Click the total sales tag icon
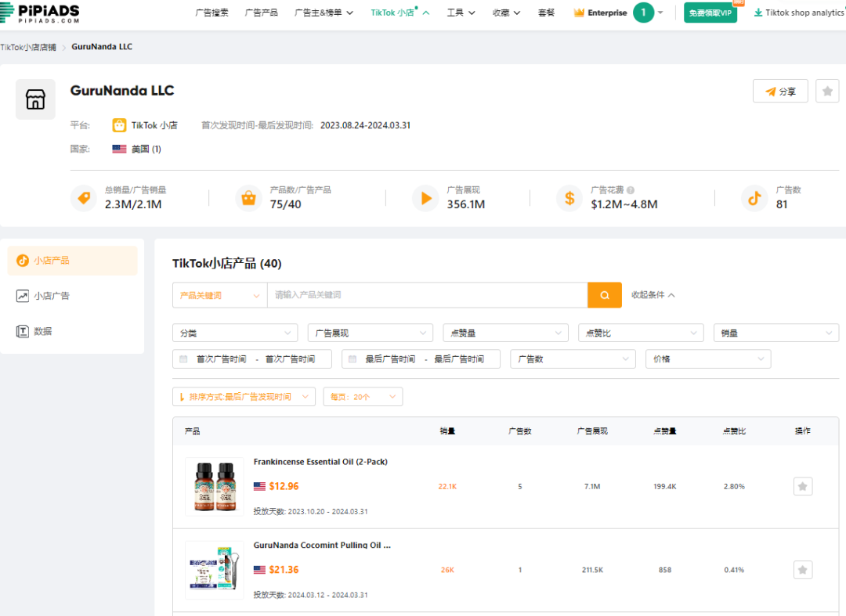 click(x=84, y=198)
